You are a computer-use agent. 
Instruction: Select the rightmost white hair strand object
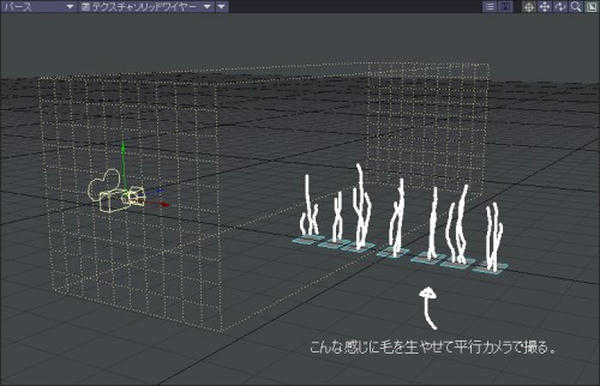tap(494, 237)
